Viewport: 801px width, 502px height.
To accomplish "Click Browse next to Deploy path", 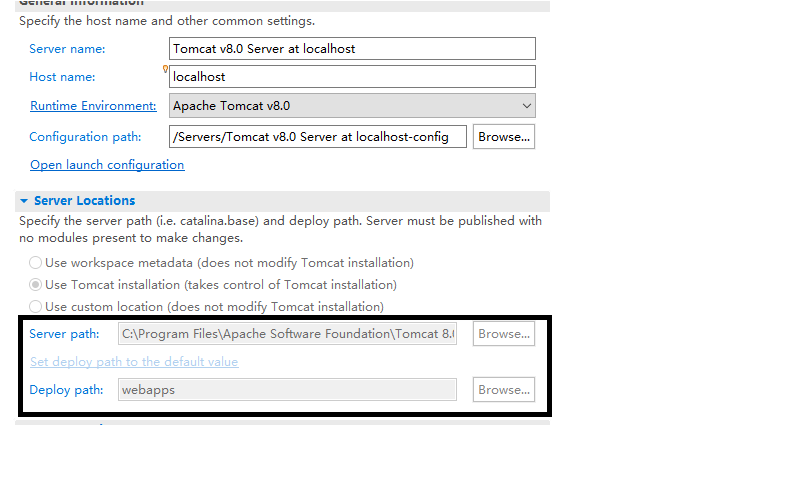I will click(504, 390).
